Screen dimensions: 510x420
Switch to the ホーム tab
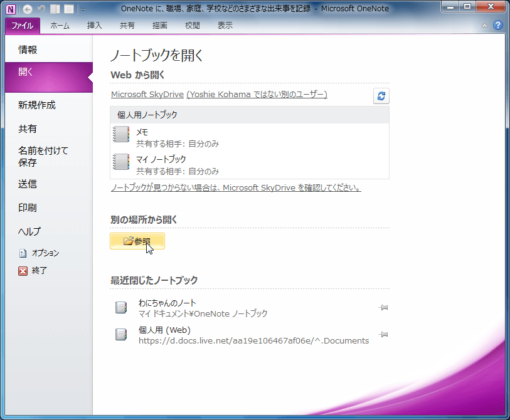point(60,26)
